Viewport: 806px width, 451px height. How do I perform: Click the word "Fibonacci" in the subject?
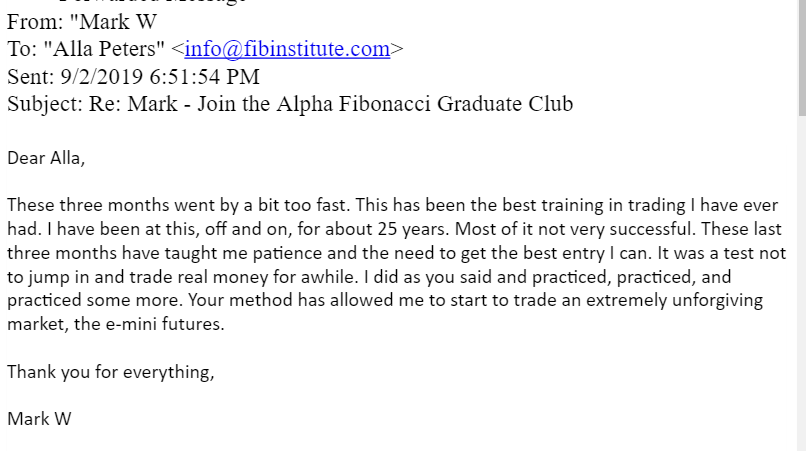point(384,104)
